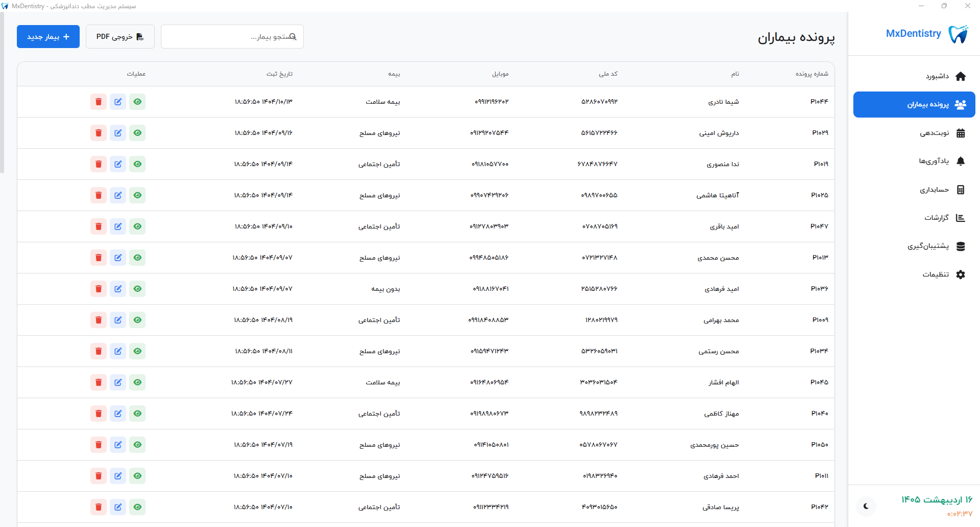This screenshot has height=527, width=980.
Task: View patient امید فرهادی record
Action: [x=137, y=289]
